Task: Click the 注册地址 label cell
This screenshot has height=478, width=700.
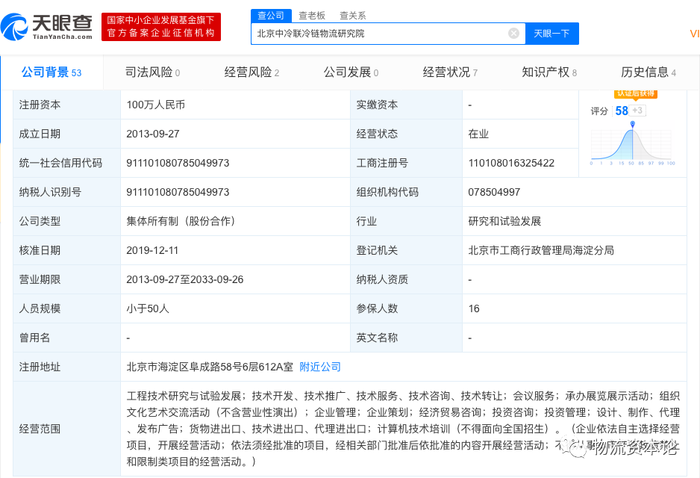Action: point(67,367)
